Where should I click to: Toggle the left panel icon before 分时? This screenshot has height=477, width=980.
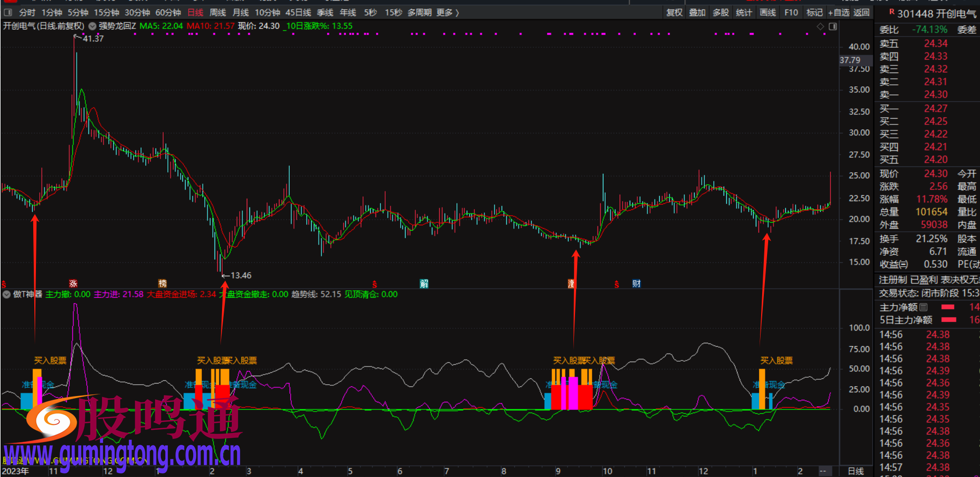click(x=8, y=12)
